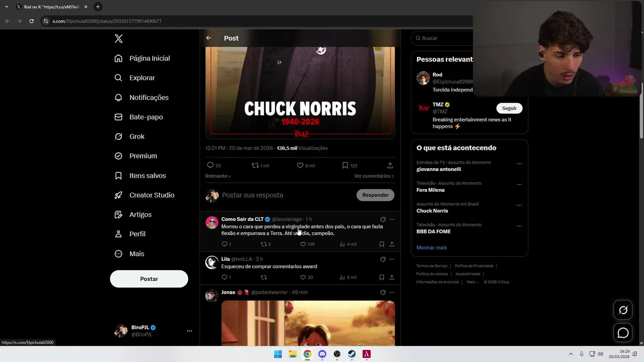Show hidden tray icons chevron
The width and height of the screenshot is (644, 362).
[x=571, y=354]
